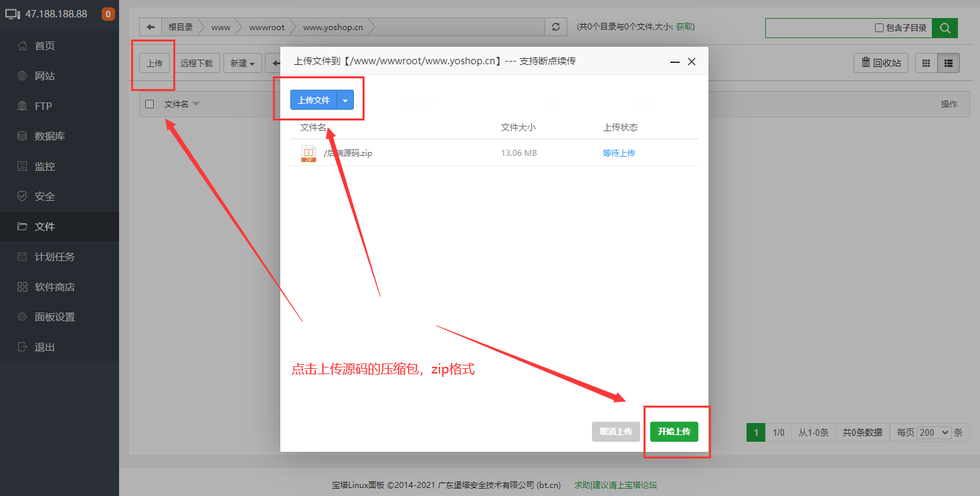The height and width of the screenshot is (496, 980).
Task: Click the 远程下载 button
Action: tap(197, 63)
